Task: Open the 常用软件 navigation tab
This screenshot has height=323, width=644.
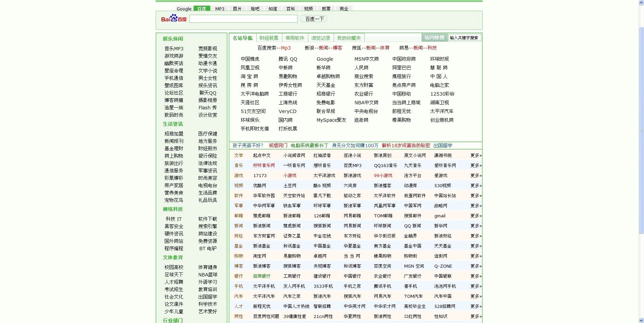Action: click(x=295, y=38)
